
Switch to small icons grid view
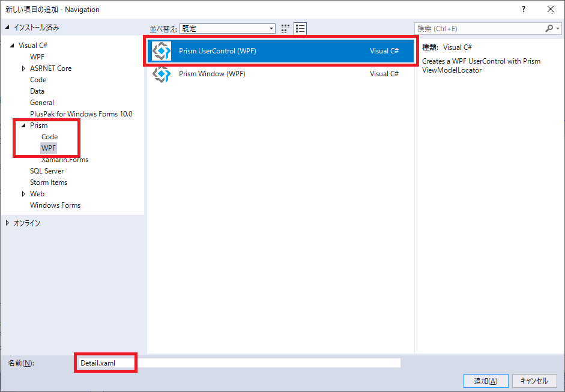(x=285, y=28)
